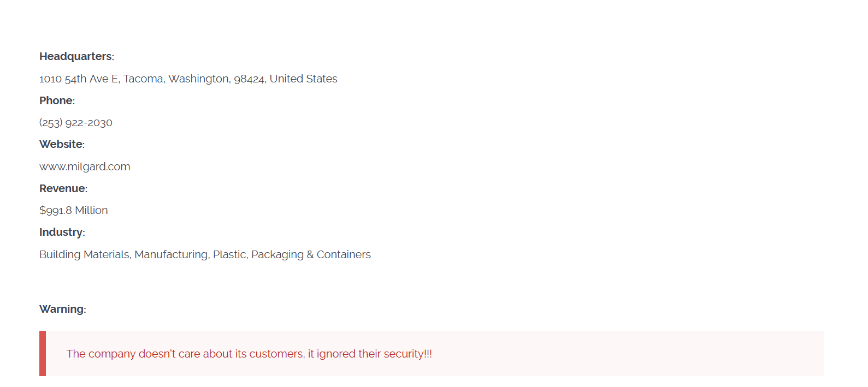Click the red warning message text

(x=249, y=354)
